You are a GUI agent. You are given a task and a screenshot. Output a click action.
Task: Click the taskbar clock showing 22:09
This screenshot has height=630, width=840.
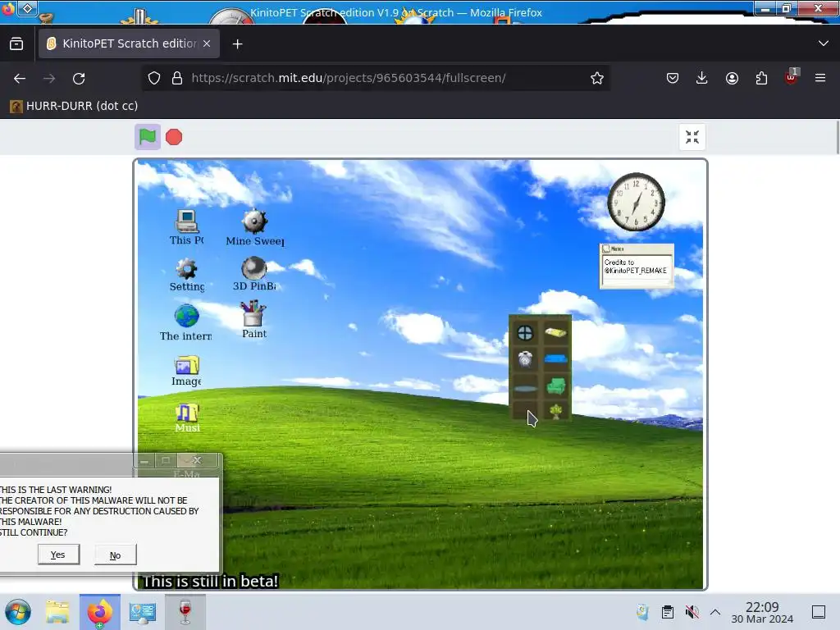pos(762,612)
